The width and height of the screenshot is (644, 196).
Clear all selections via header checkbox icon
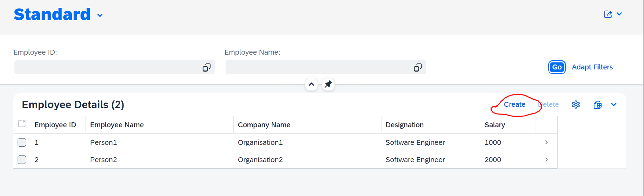point(22,124)
